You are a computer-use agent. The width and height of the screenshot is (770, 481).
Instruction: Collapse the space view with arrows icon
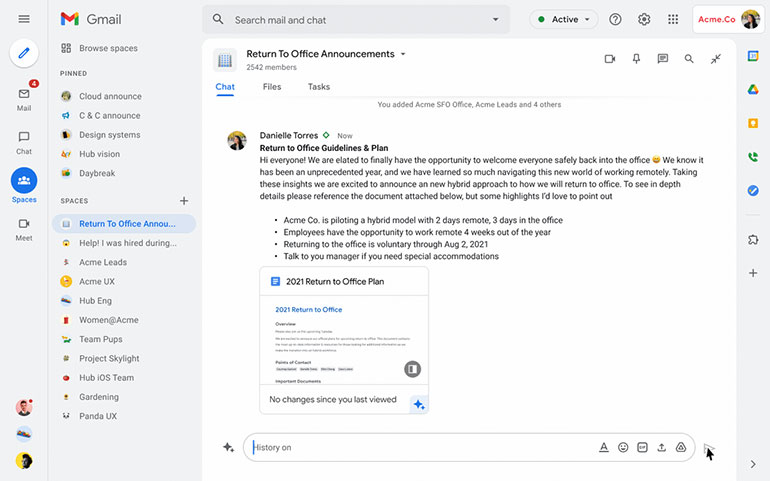(715, 59)
